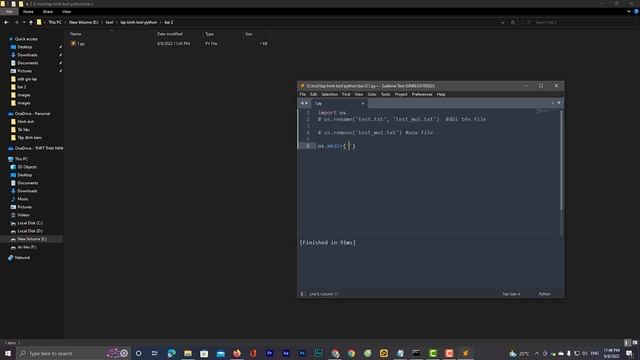Select 3D Objects under This PC
The height and width of the screenshot is (360, 640).
(27, 167)
